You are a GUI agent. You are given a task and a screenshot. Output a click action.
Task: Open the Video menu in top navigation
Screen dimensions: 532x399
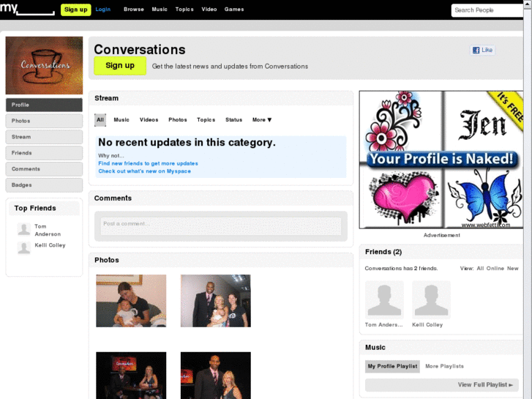coord(209,10)
